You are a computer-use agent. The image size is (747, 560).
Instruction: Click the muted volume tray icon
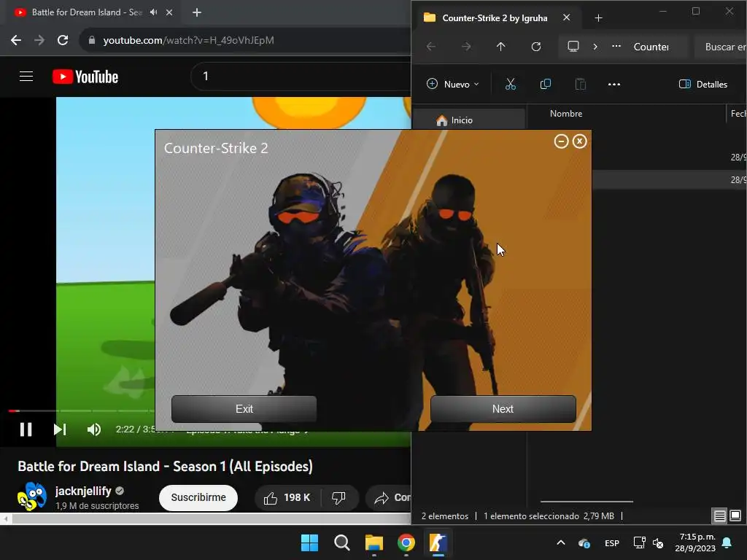pos(658,542)
